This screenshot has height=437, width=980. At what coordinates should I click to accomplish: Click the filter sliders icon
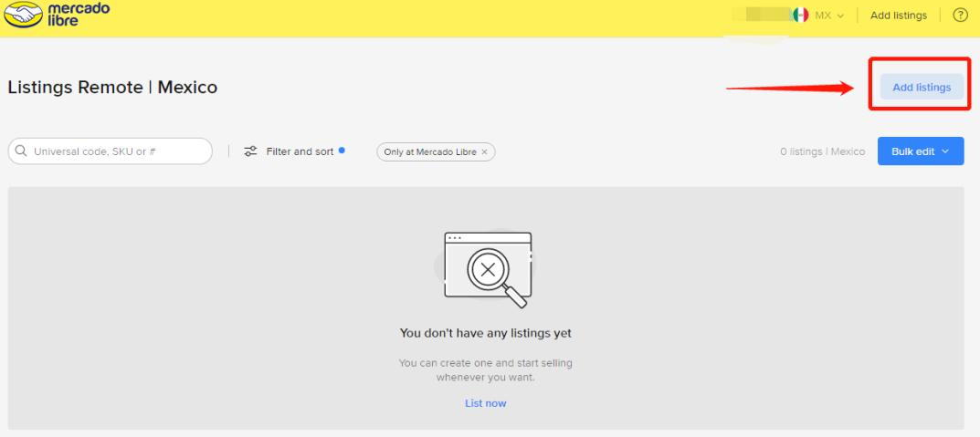pos(250,151)
